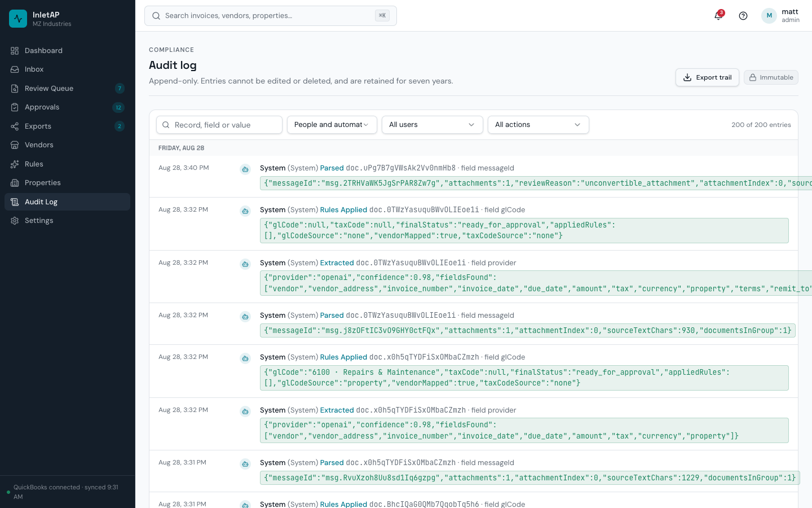This screenshot has height=508, width=812.
Task: Click the Export trail button
Action: point(707,77)
